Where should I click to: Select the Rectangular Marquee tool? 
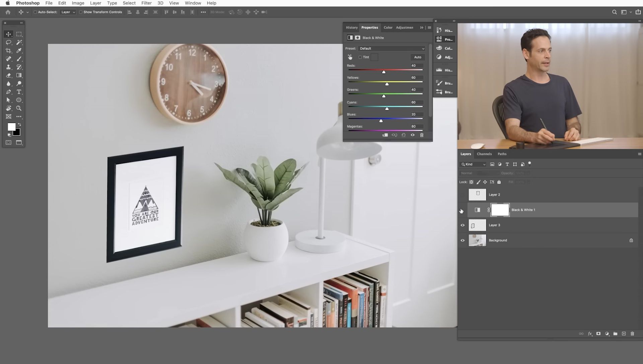19,34
